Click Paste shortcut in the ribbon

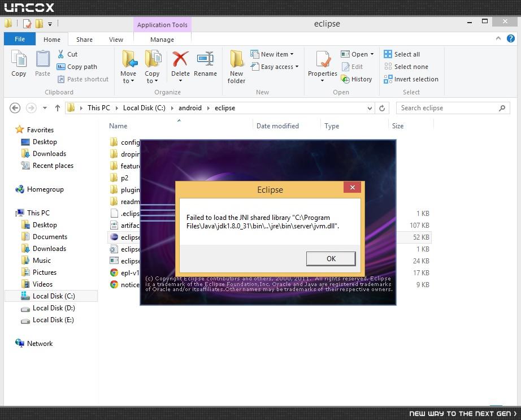tap(83, 79)
